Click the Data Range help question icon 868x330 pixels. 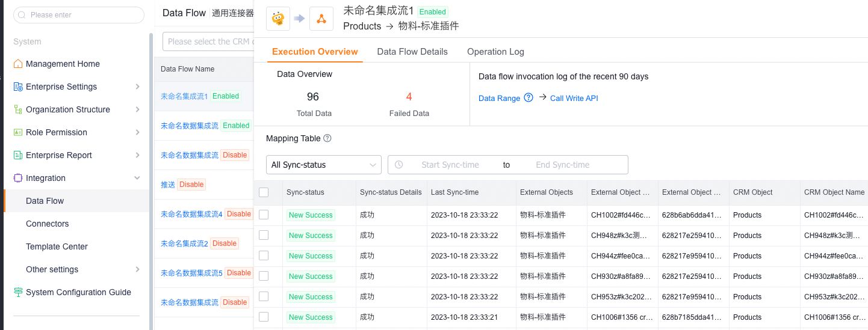[529, 97]
